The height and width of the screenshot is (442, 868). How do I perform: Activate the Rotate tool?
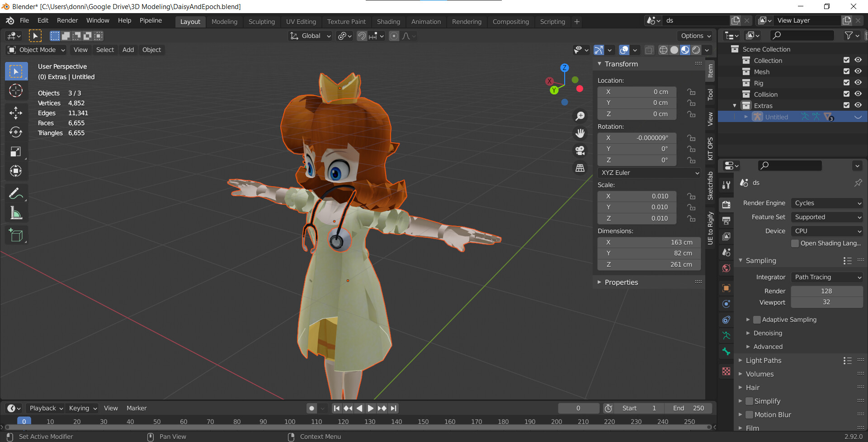pos(16,132)
